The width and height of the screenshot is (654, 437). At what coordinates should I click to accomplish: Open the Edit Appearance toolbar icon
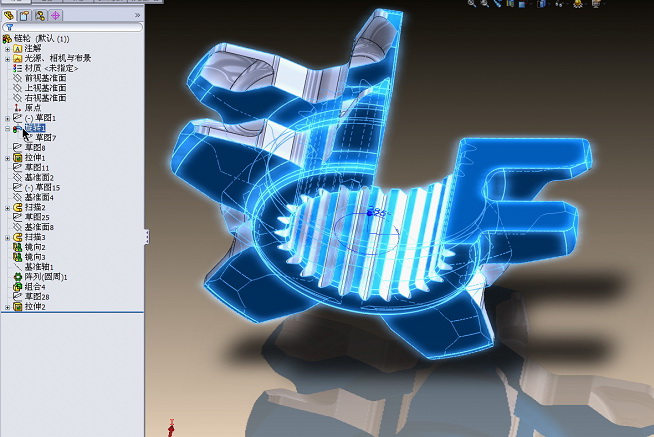(578, 3)
